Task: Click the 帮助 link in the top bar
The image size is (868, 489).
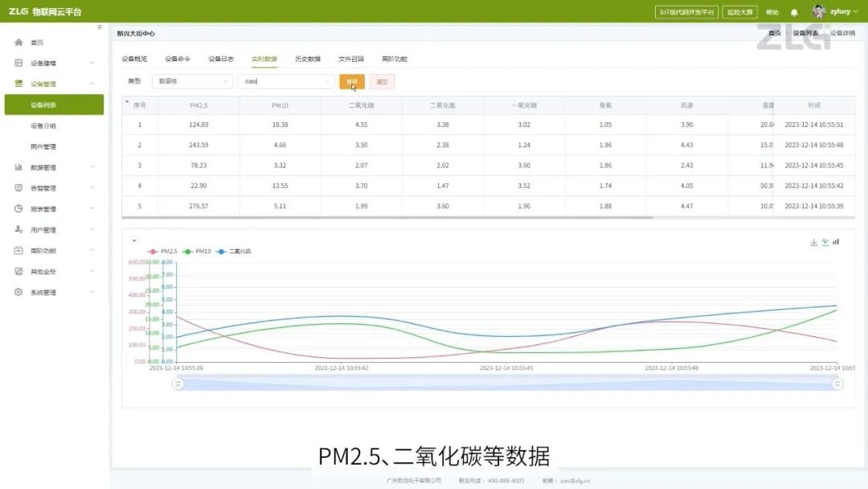Action: coord(772,12)
